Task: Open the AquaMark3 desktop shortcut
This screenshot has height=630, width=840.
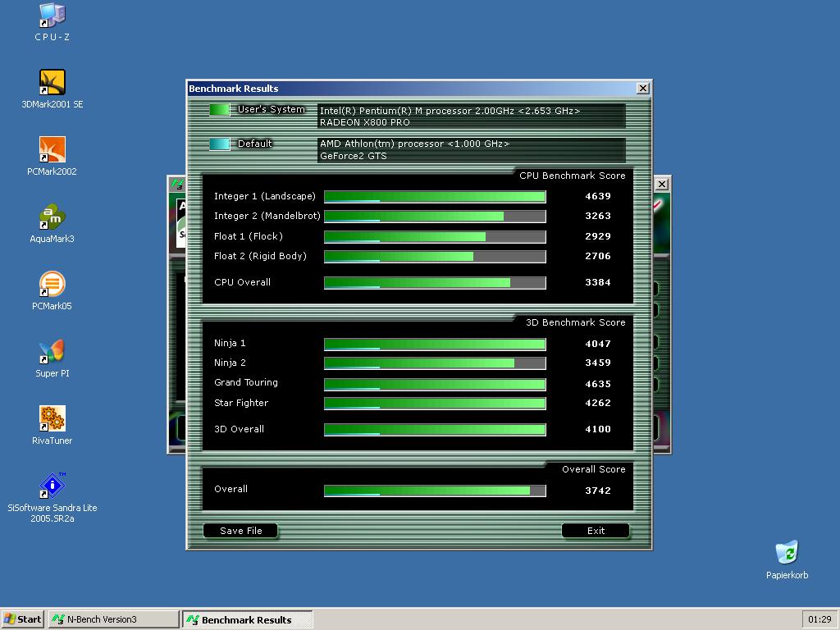Action: pos(52,217)
